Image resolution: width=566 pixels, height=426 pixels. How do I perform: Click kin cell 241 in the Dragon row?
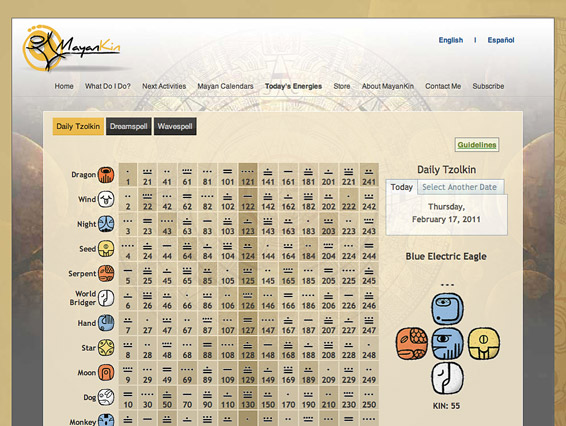(369, 175)
